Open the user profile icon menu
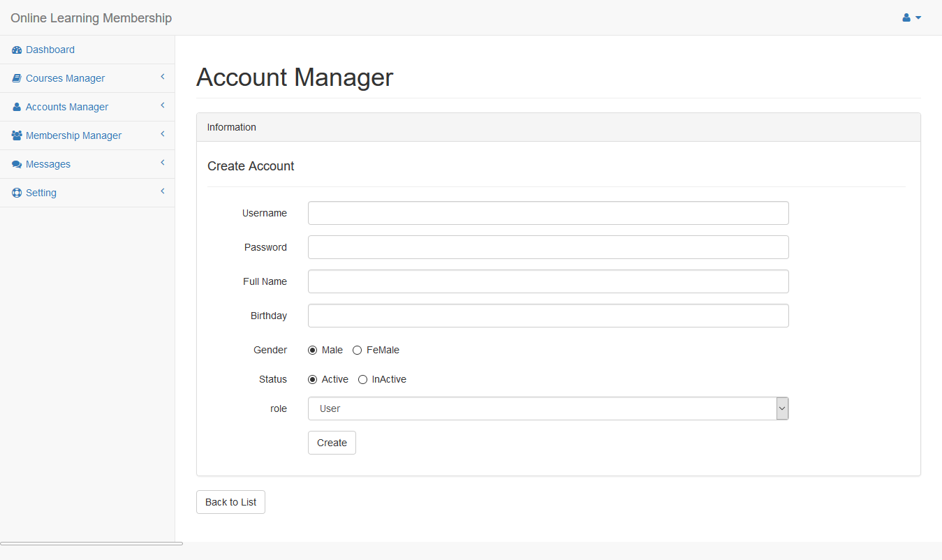Viewport: 942px width, 560px height. point(911,17)
